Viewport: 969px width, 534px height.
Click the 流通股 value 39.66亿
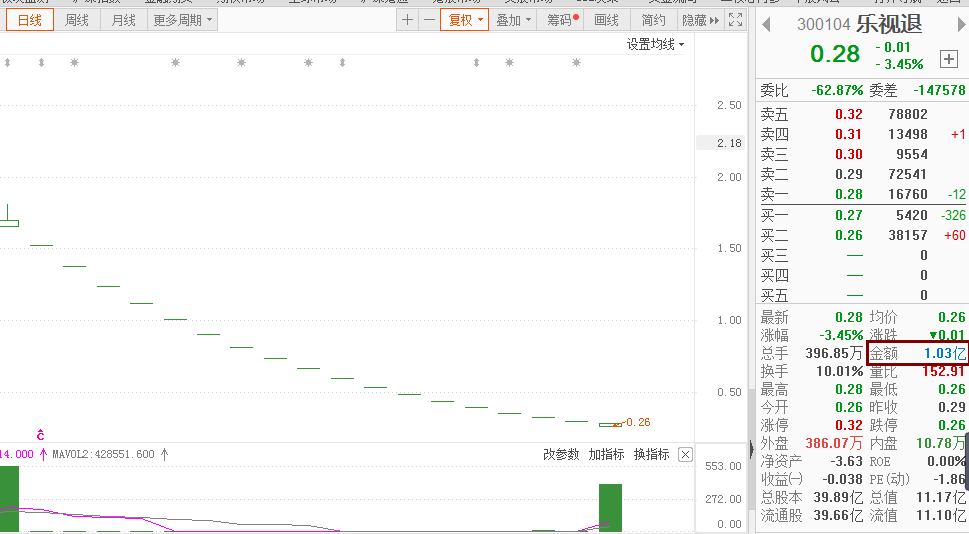[838, 515]
